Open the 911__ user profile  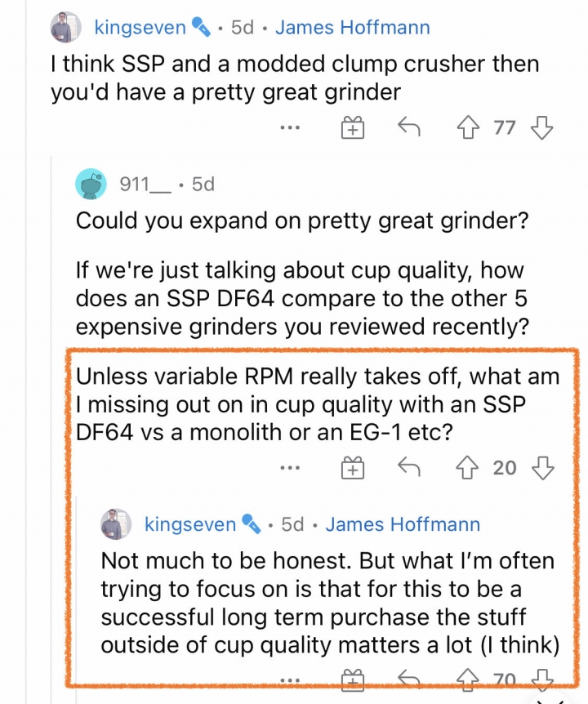coord(145,184)
